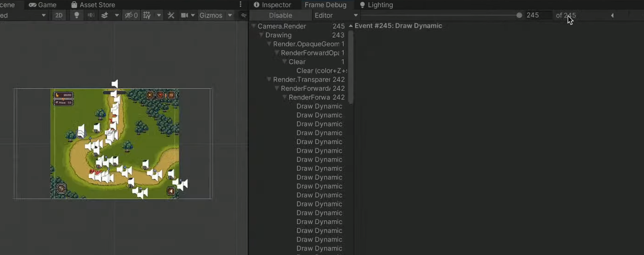
Task: Switch to the Scene tab
Action: coord(8,5)
